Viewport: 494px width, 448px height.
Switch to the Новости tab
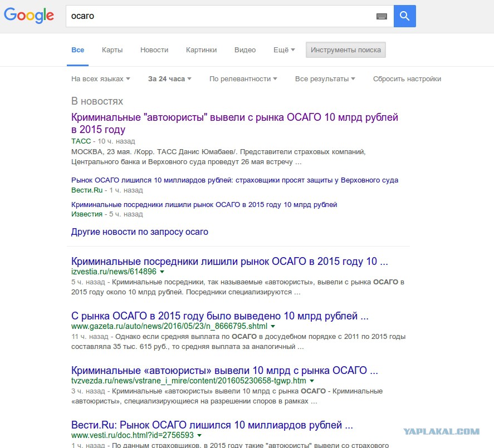click(154, 50)
